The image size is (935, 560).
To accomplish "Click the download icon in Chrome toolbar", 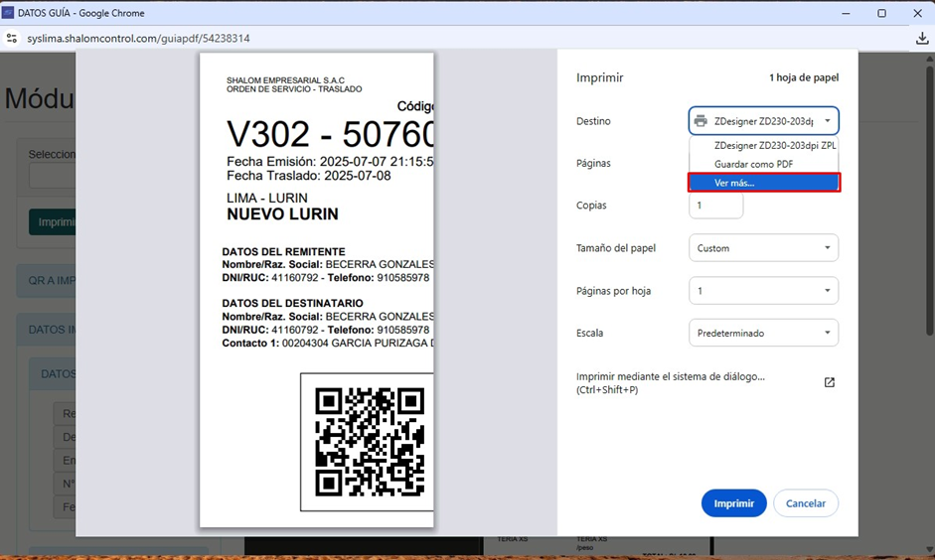I will (921, 39).
